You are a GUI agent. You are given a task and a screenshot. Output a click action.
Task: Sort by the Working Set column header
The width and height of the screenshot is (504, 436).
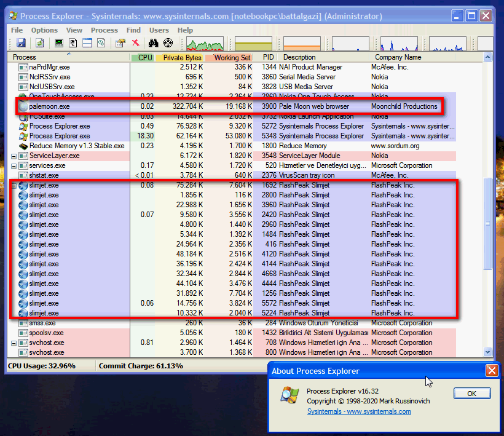229,57
